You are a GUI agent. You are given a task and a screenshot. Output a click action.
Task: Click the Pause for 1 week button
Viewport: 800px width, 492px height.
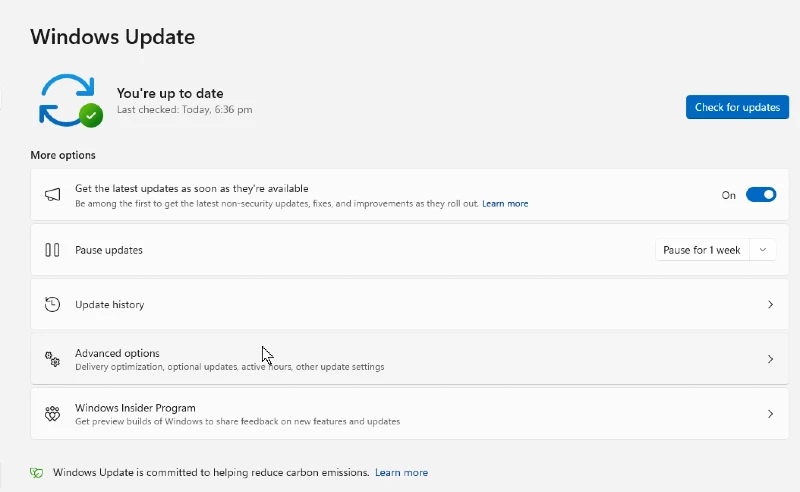[702, 250]
